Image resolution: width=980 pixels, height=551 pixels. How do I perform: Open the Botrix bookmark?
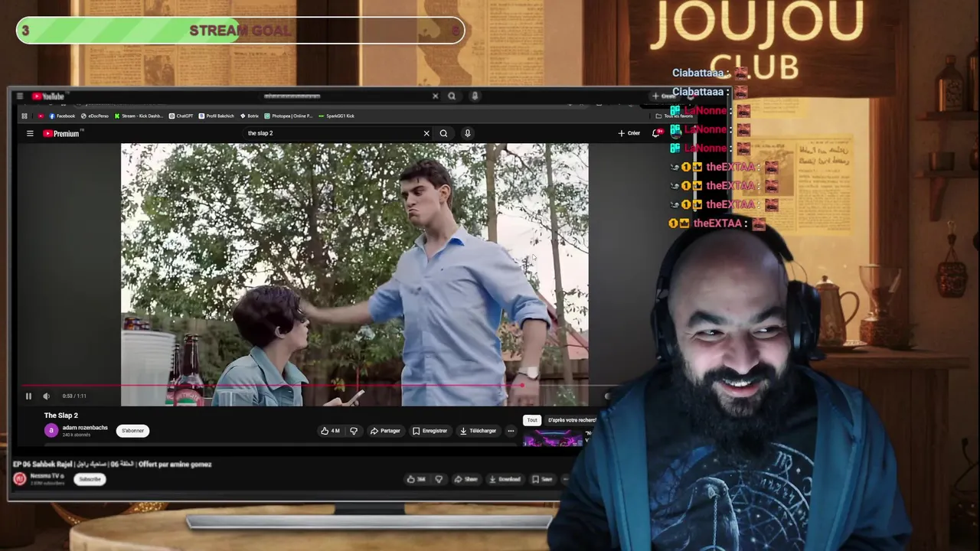coord(250,116)
